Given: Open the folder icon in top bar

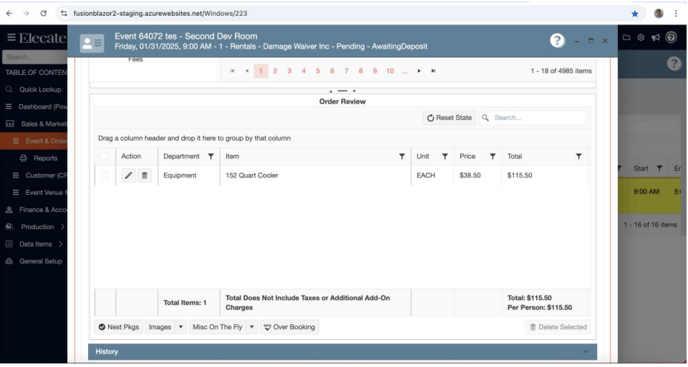Looking at the screenshot, I should [x=627, y=38].
